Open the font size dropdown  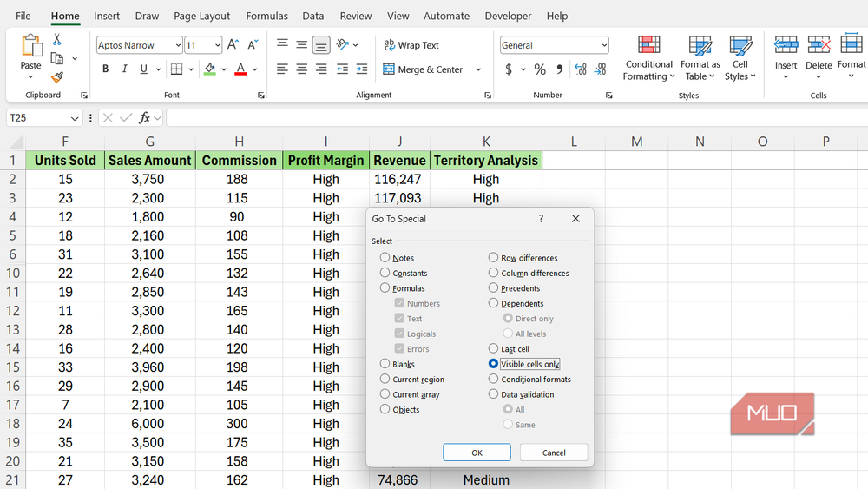pyautogui.click(x=218, y=45)
